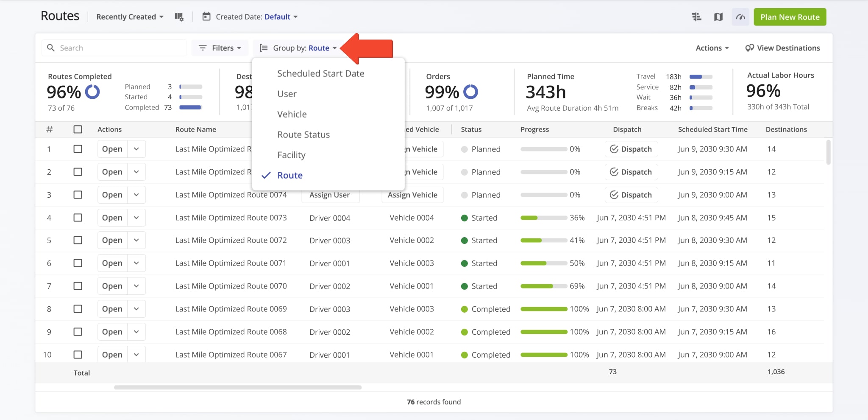Click the Plan New Route button
The height and width of the screenshot is (420, 868).
pos(790,17)
